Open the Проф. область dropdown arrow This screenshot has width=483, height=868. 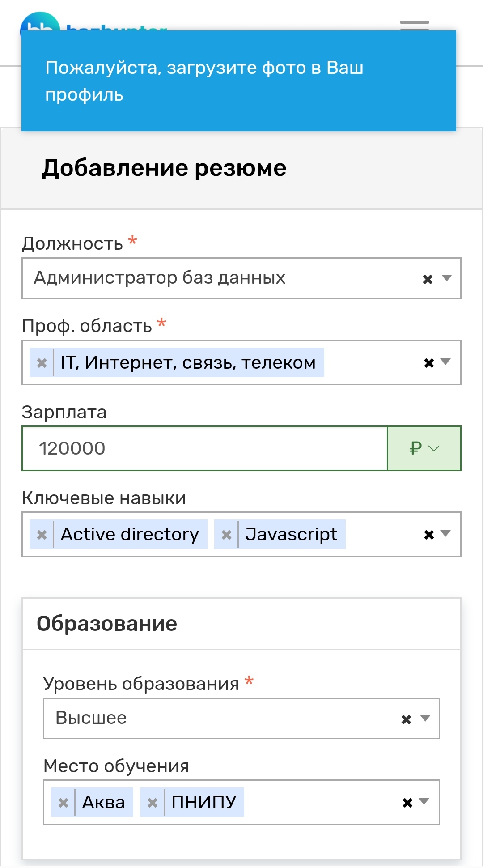pos(445,362)
